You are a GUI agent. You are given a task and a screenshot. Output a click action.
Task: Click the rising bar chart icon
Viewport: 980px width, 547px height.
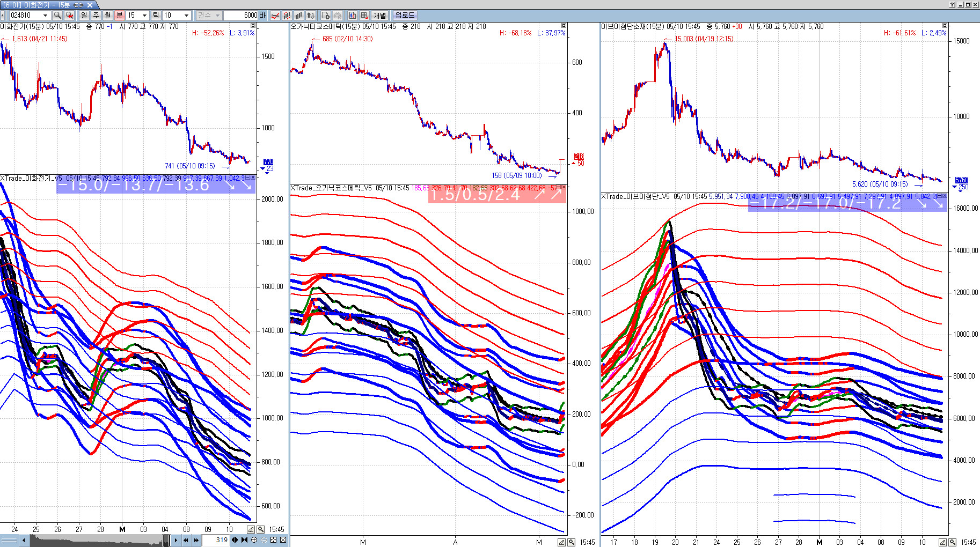pyautogui.click(x=299, y=16)
